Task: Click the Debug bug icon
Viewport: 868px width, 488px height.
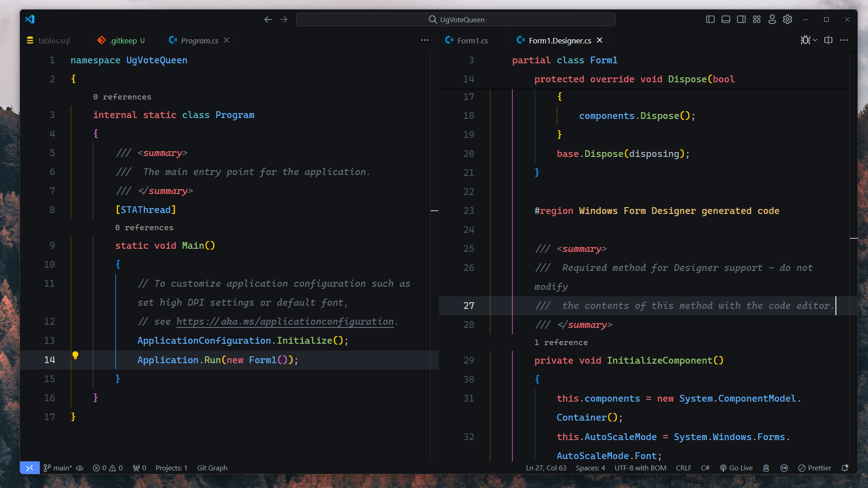Action: tap(805, 40)
